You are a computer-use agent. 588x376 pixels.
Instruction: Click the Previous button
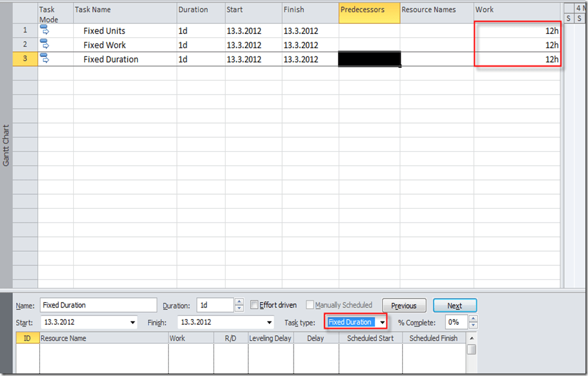click(x=403, y=306)
